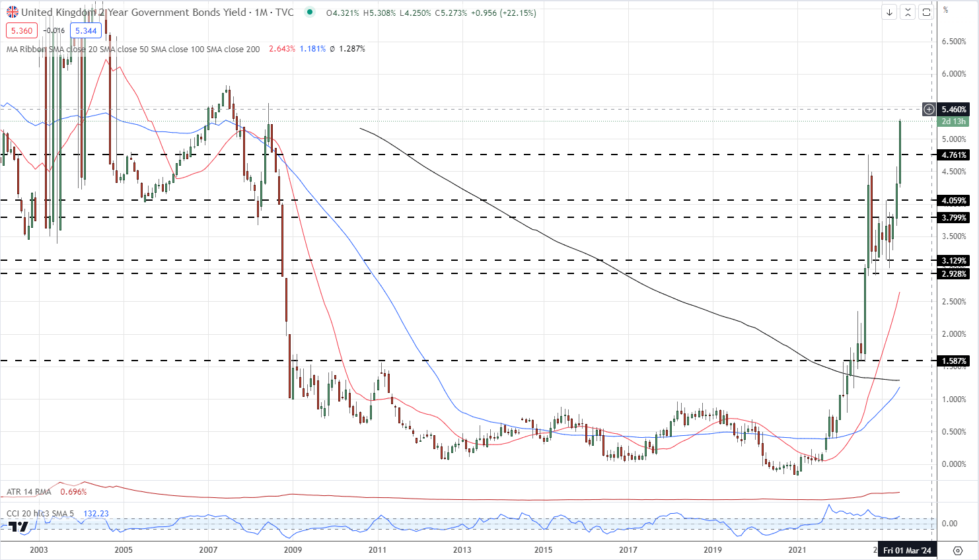
Task: Click the 6.000% price axis label
Action: click(954, 74)
